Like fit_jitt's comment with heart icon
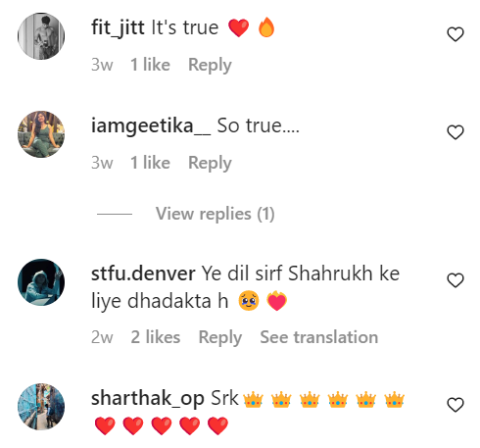This screenshot has height=448, width=480. click(456, 34)
